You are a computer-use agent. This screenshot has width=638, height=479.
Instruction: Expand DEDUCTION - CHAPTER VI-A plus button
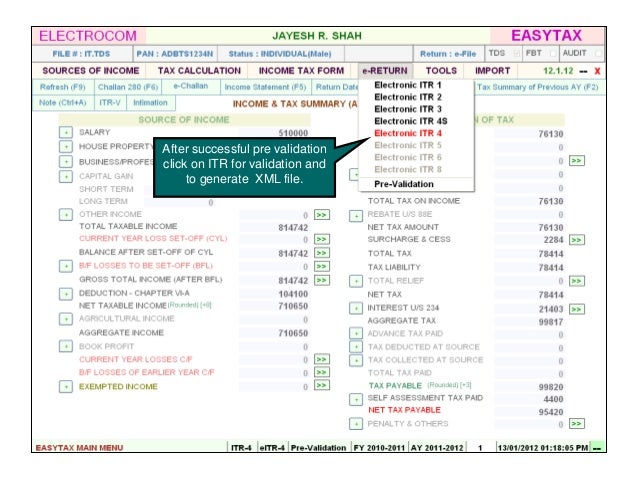(x=66, y=293)
